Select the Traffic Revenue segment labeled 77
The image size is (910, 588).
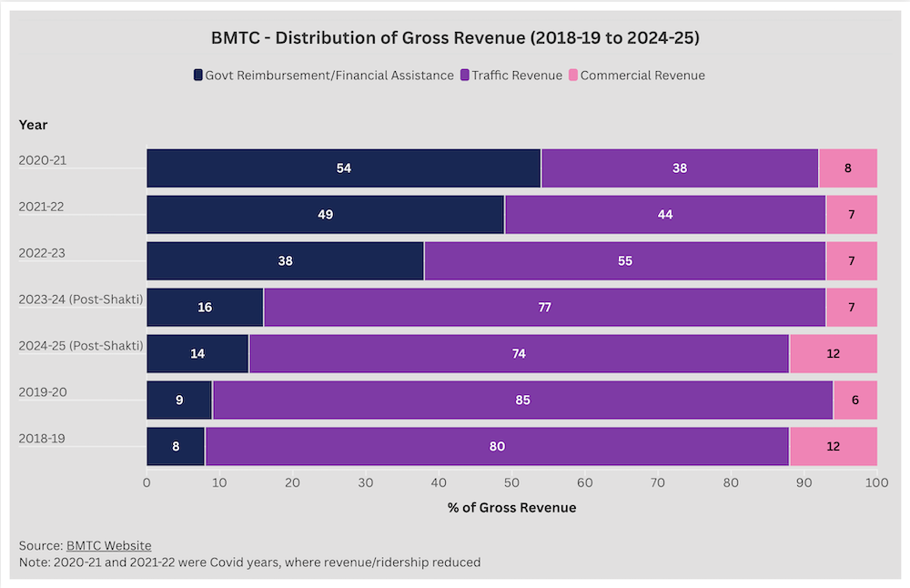pyautogui.click(x=545, y=307)
